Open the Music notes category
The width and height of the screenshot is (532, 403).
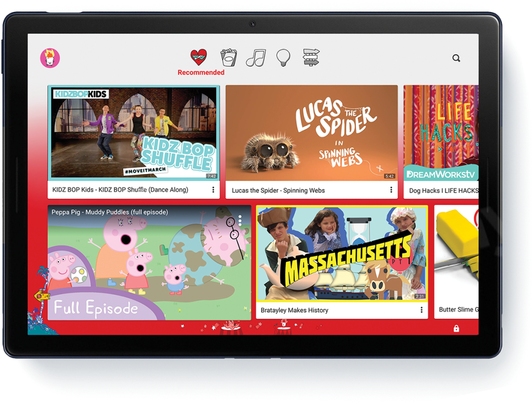pos(255,57)
